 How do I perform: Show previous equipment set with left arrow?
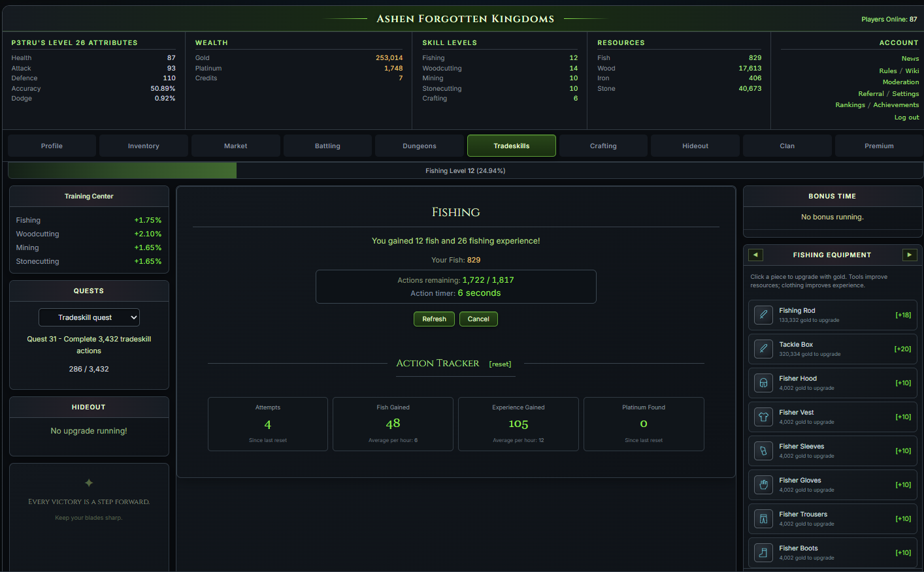[755, 255]
